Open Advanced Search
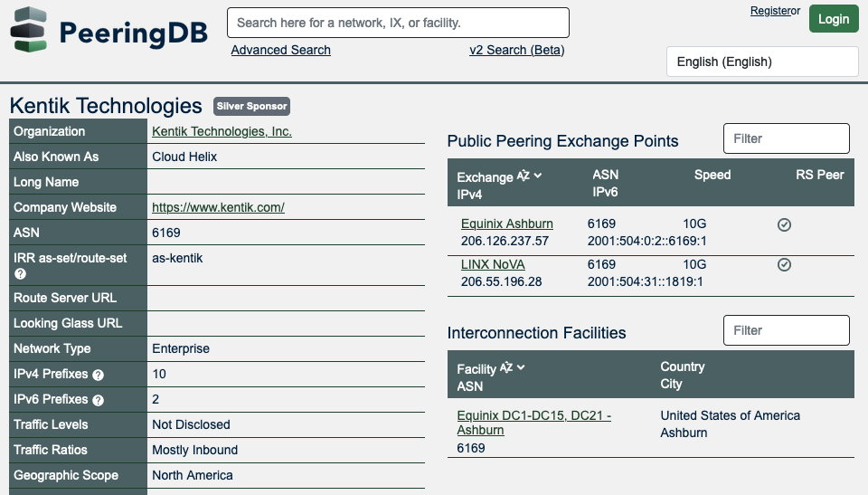Screen dimensions: 868x495 click(x=280, y=50)
